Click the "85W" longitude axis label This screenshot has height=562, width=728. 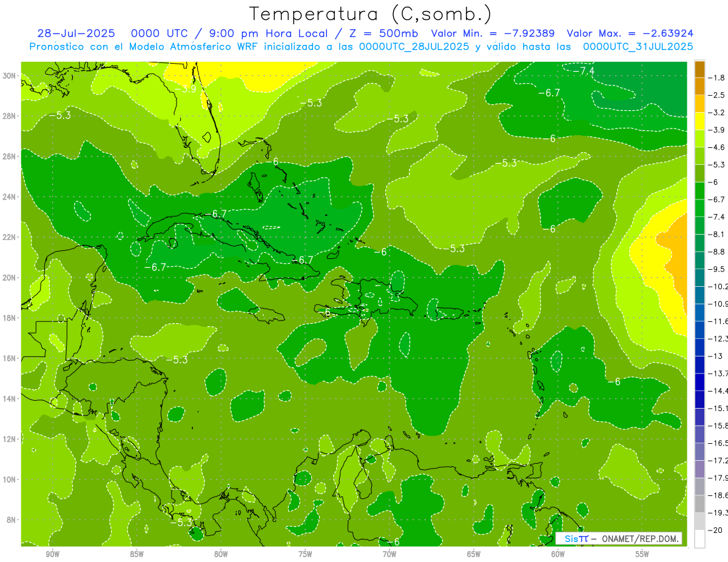click(x=136, y=554)
